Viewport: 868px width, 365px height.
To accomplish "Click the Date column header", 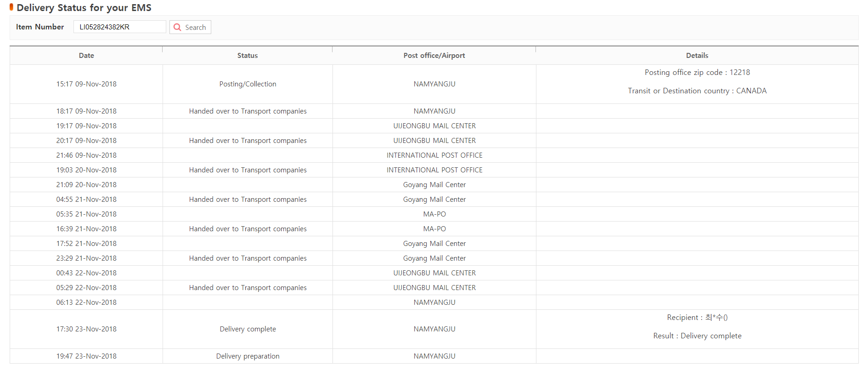I will pos(86,56).
